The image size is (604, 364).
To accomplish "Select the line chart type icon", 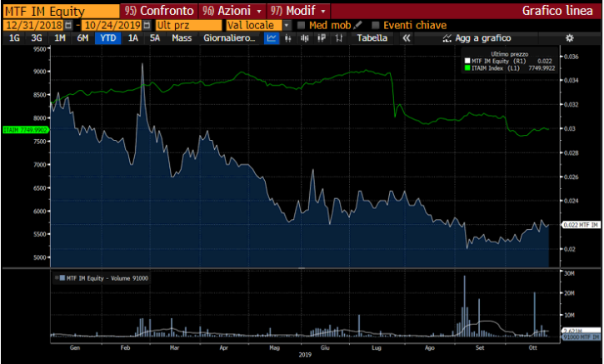I will [272, 38].
